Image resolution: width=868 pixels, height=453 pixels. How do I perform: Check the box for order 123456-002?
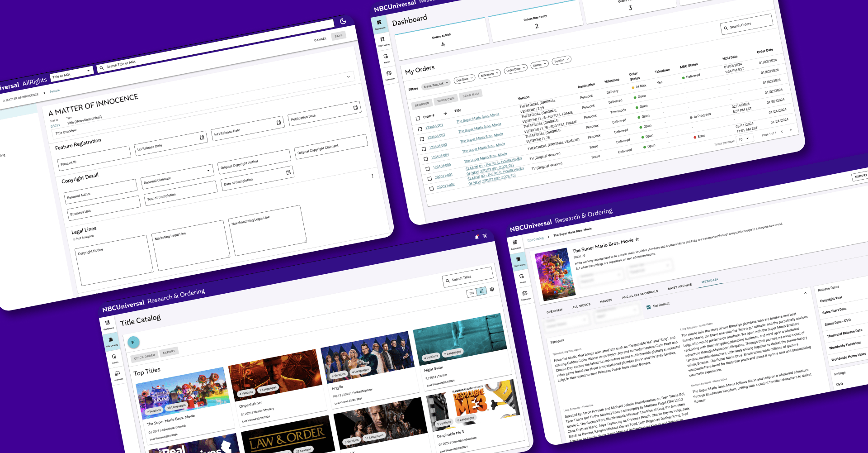point(422,139)
